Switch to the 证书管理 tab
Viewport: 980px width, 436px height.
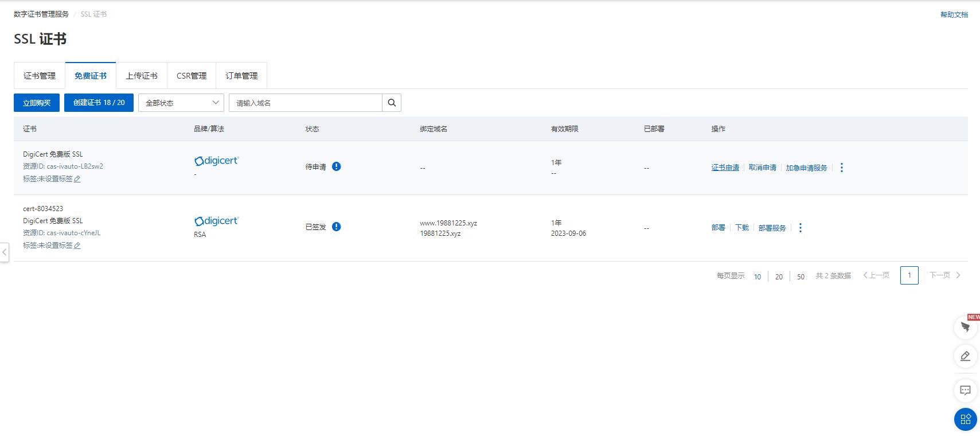pyautogui.click(x=40, y=76)
